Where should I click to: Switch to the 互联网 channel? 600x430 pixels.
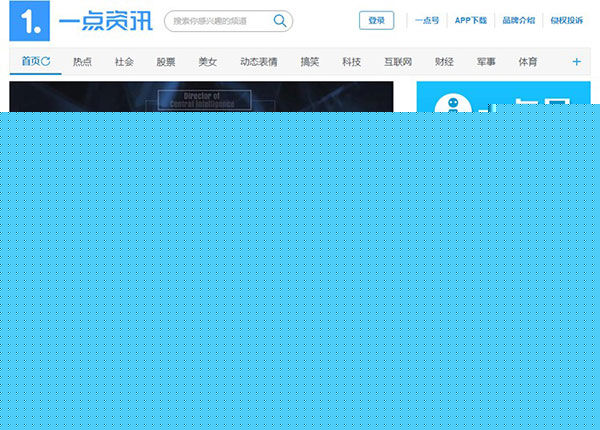pos(398,62)
